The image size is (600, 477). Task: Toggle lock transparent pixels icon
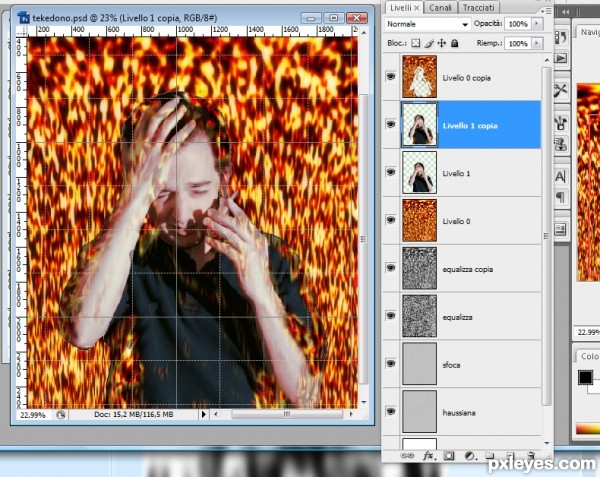(416, 43)
